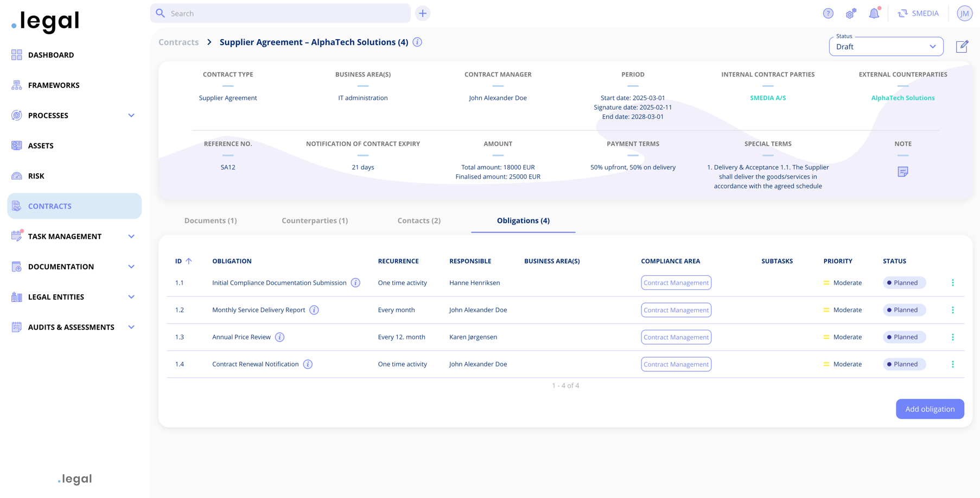Screen dimensions: 980x498
Task: Expand the Documentation chevron
Action: click(x=131, y=267)
